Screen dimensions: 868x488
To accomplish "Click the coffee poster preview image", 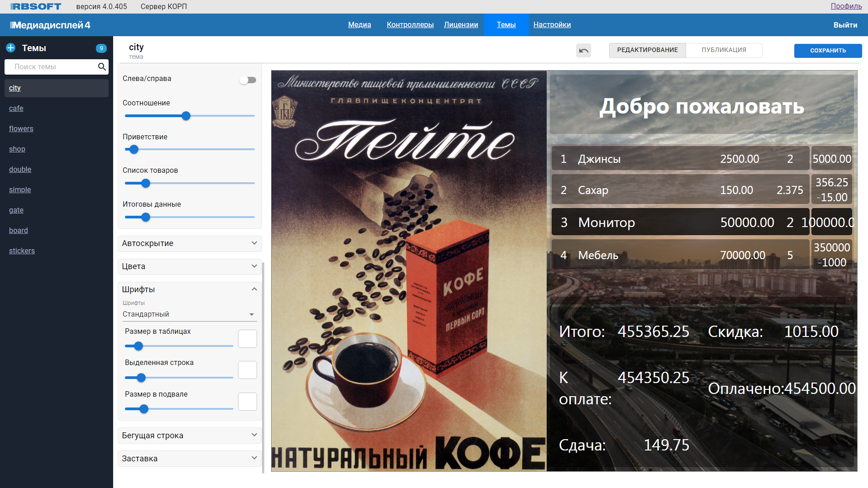I will click(x=409, y=271).
